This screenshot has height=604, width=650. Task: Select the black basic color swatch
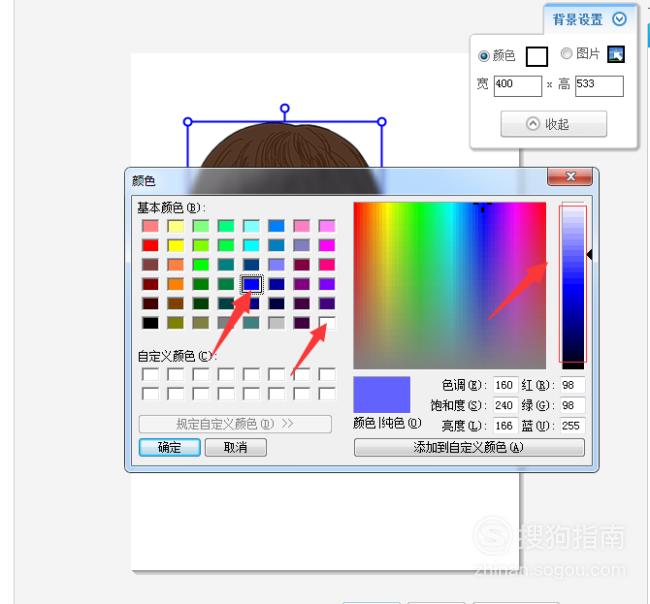150,323
